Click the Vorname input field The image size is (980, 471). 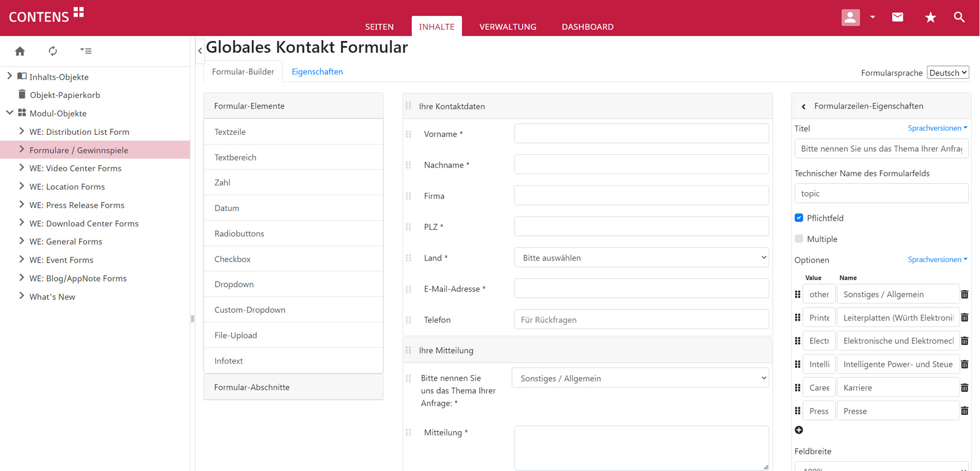641,134
